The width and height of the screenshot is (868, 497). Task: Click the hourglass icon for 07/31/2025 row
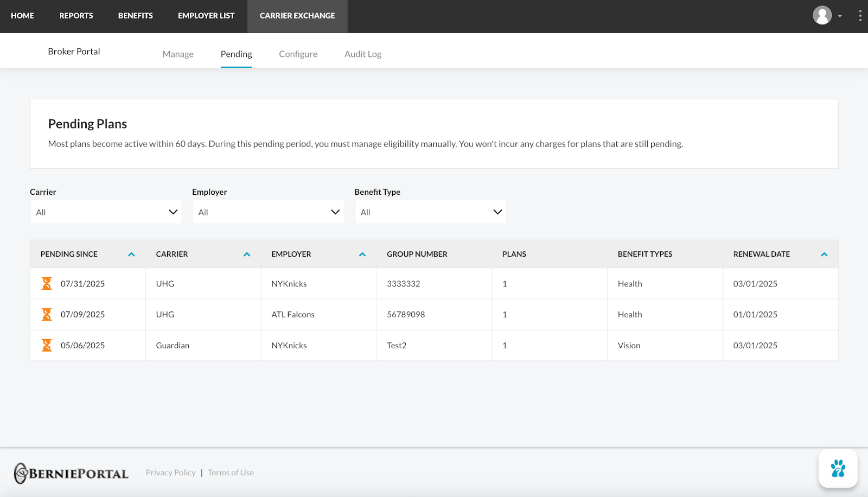coord(47,283)
